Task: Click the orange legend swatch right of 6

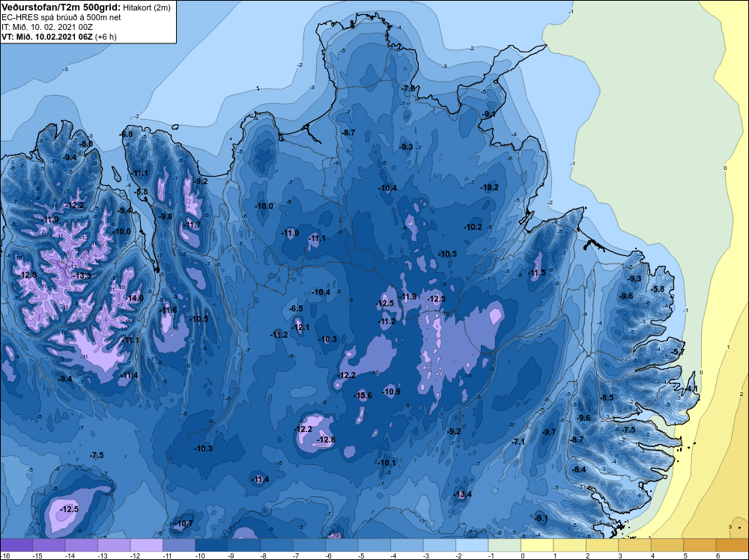Action: (733, 545)
